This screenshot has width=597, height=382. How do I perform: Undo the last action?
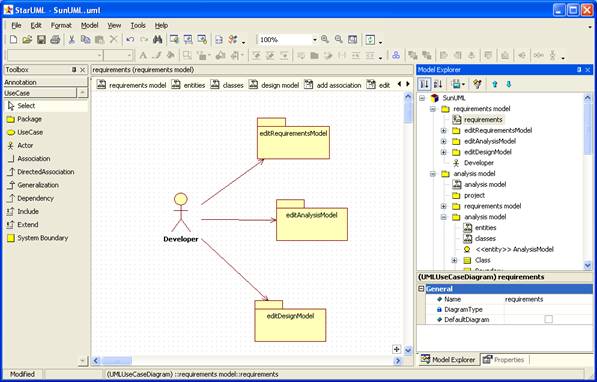pos(130,39)
